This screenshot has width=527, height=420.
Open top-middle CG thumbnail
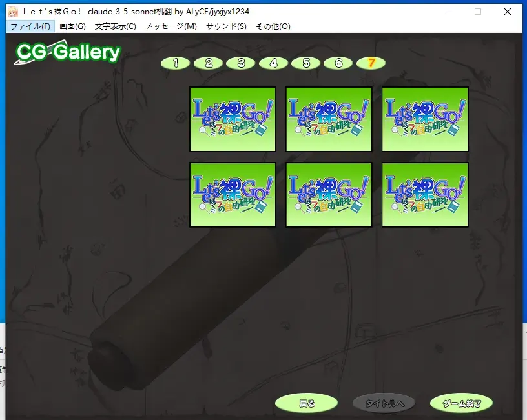[x=329, y=119]
